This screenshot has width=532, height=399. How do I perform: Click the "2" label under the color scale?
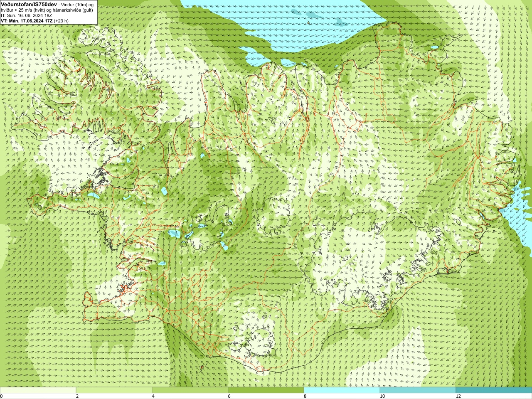point(77,396)
